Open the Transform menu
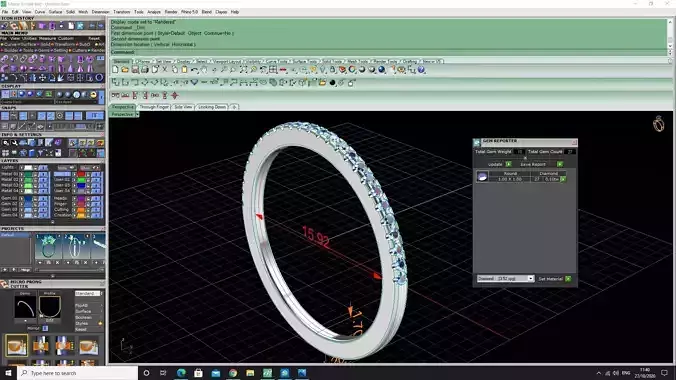This screenshot has width=676, height=380. click(122, 12)
